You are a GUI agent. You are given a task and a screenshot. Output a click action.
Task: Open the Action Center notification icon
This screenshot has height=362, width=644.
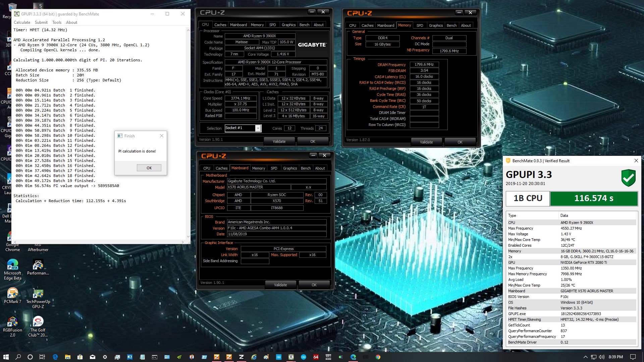[x=633, y=357]
